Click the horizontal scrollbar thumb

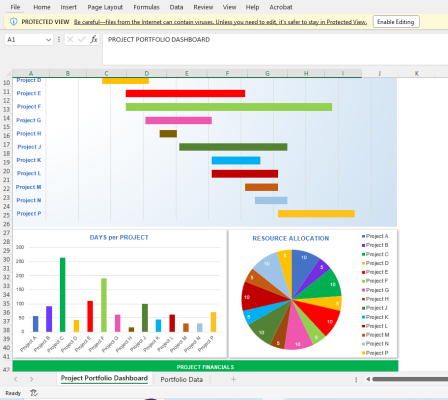(410, 379)
